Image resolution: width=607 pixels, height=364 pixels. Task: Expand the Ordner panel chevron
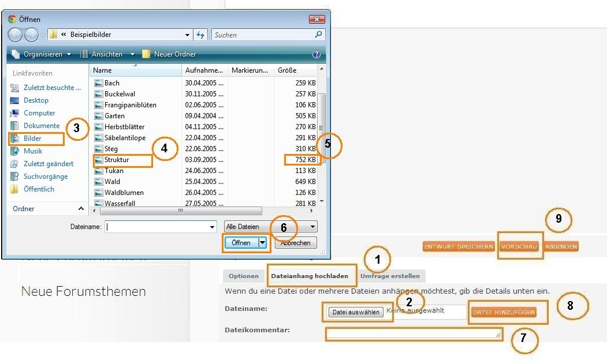click(81, 209)
